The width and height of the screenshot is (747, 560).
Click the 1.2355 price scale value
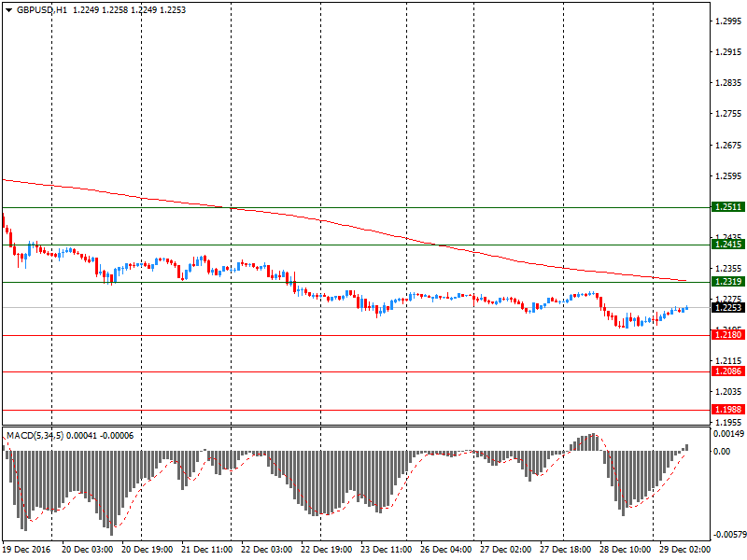tap(728, 269)
